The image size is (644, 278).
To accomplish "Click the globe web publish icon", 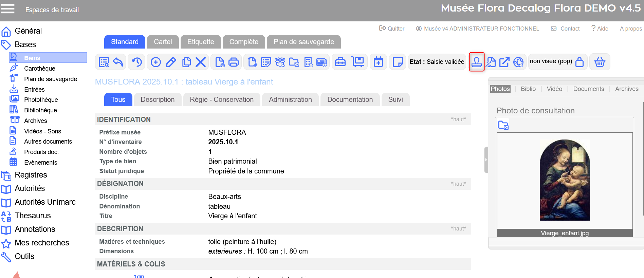I will pyautogui.click(x=518, y=62).
